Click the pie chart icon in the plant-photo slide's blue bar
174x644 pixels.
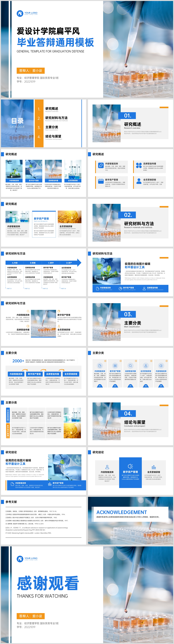120,289
